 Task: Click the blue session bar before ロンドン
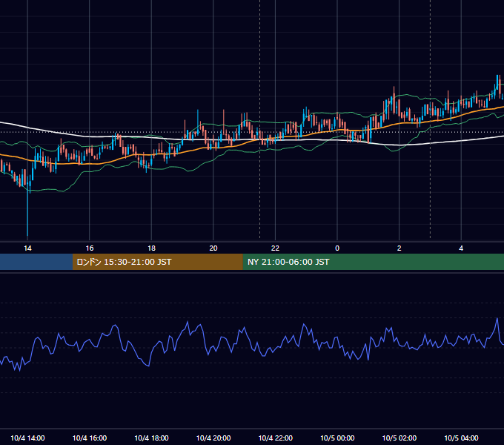36,262
